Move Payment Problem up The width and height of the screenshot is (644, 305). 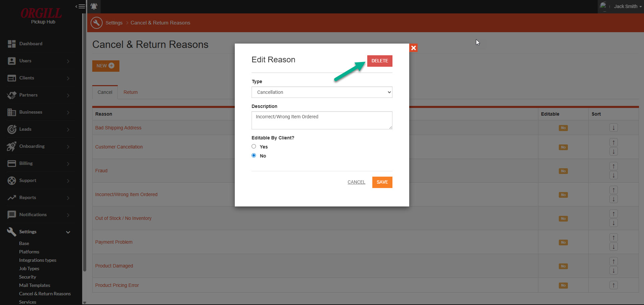613,238
